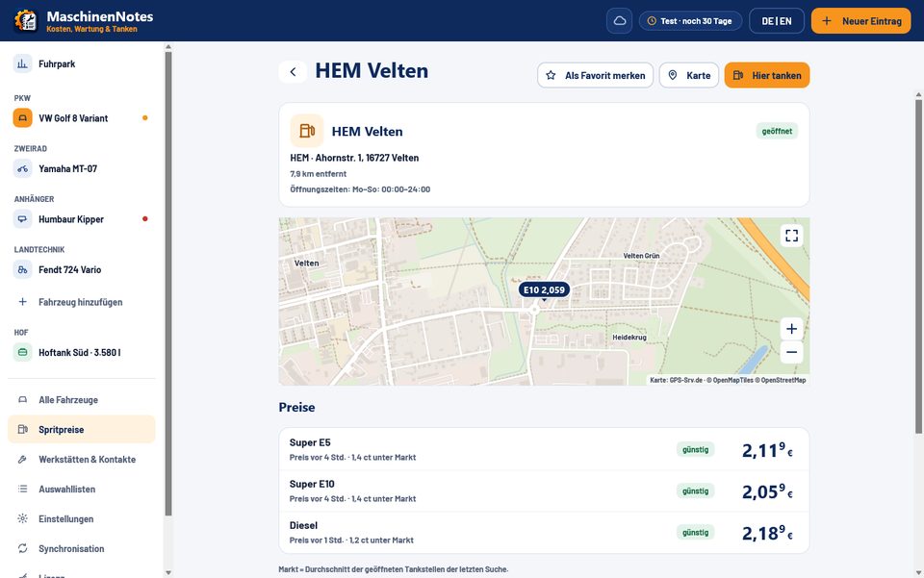Select the Diesel price row
The width and height of the screenshot is (924, 578).
543,533
